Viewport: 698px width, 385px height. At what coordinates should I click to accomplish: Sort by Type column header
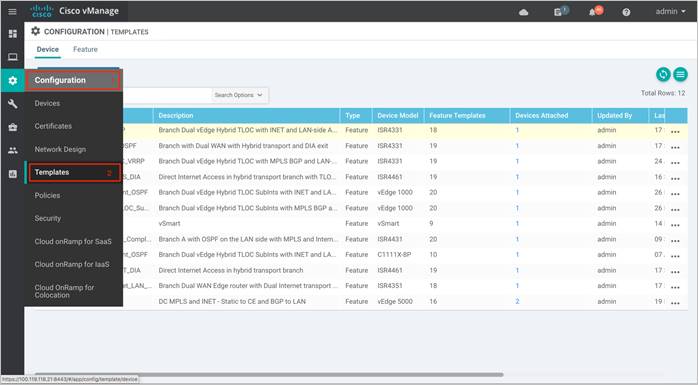[x=353, y=116]
